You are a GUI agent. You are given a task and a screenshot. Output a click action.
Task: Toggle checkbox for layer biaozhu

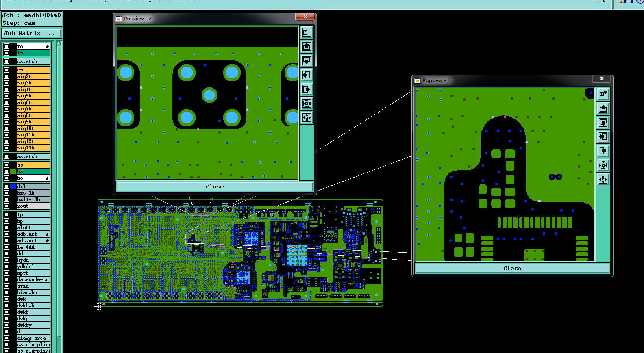pyautogui.click(x=7, y=292)
